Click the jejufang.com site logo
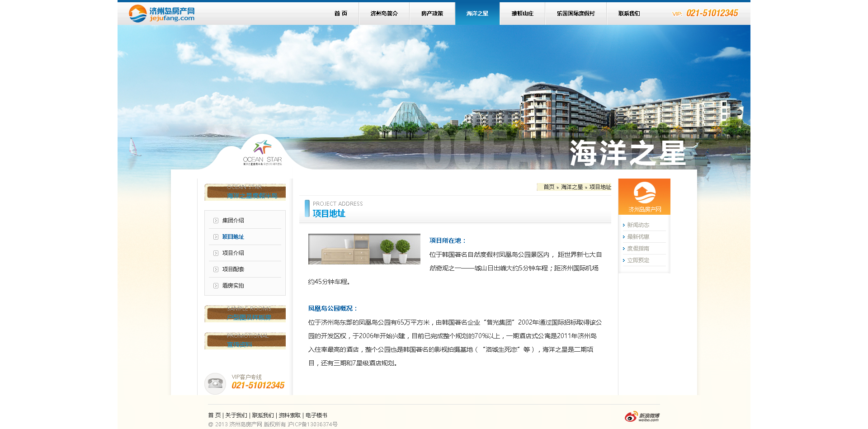Viewport: 868px width, 429px height. coord(161,14)
